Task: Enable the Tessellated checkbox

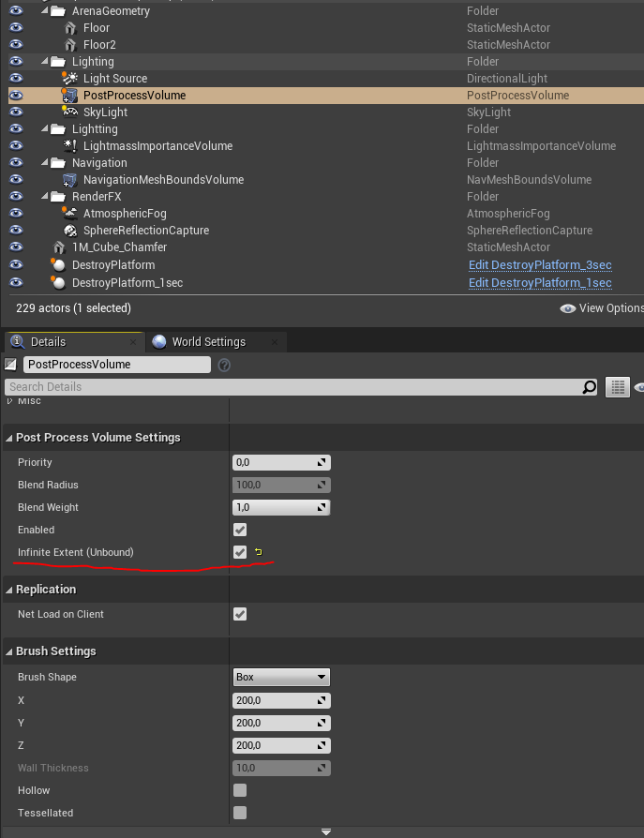Action: pos(240,813)
